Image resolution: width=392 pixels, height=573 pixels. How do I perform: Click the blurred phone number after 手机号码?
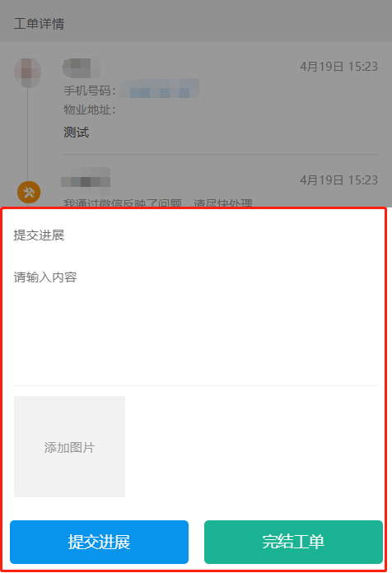(x=160, y=89)
